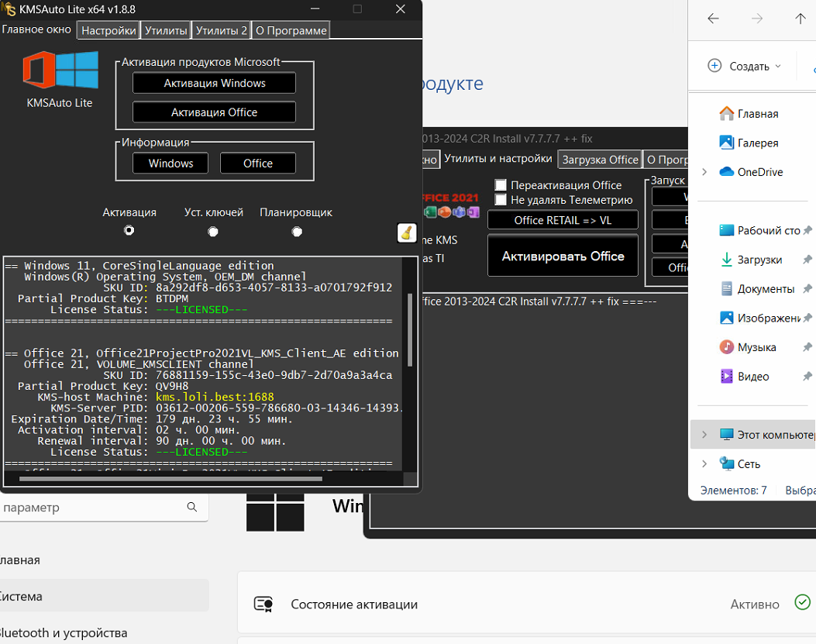Image resolution: width=816 pixels, height=644 pixels.
Task: Unpin Документы via its pin icon
Action: 807,288
